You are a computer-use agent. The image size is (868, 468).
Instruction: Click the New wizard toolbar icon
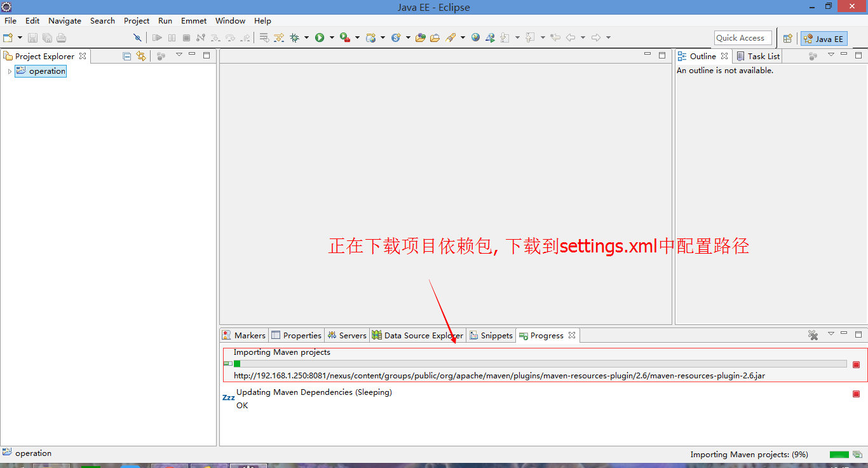(x=8, y=38)
